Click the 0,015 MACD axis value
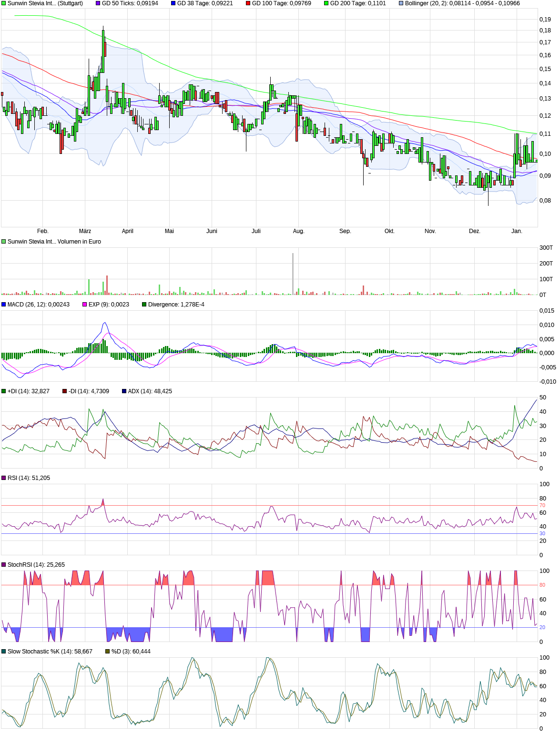This screenshot has width=560, height=734. (x=547, y=311)
